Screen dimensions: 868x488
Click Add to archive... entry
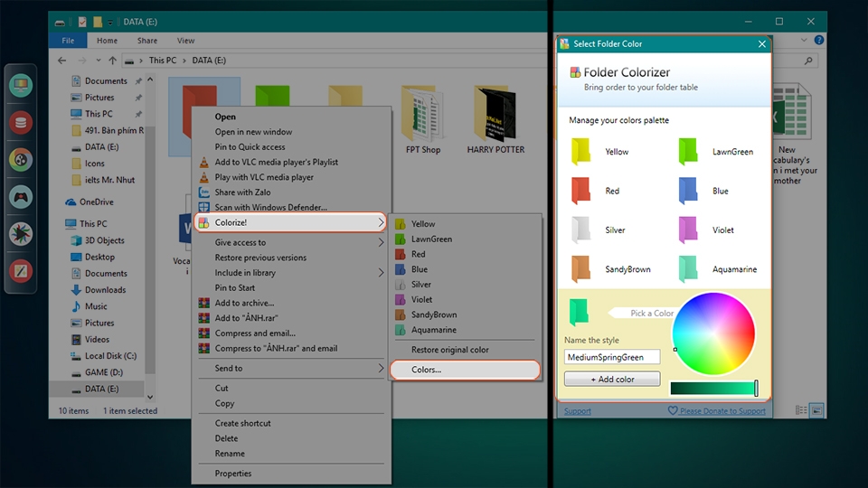[290, 304]
